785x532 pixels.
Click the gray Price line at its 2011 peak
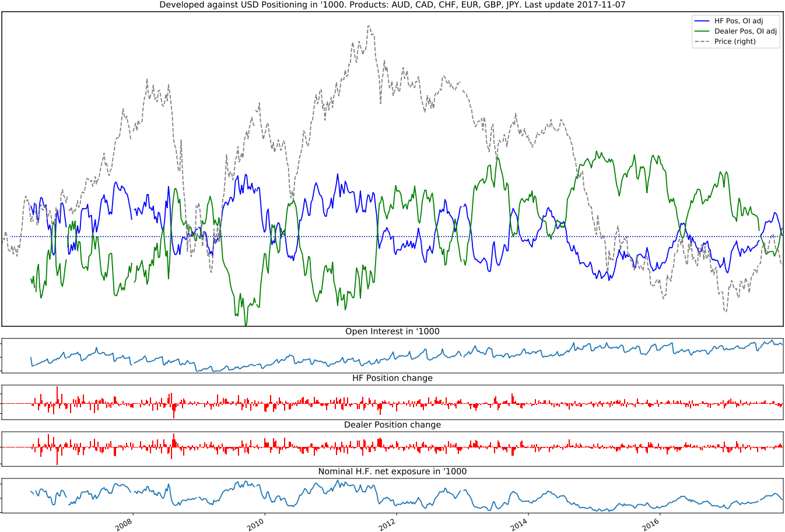pos(369,26)
